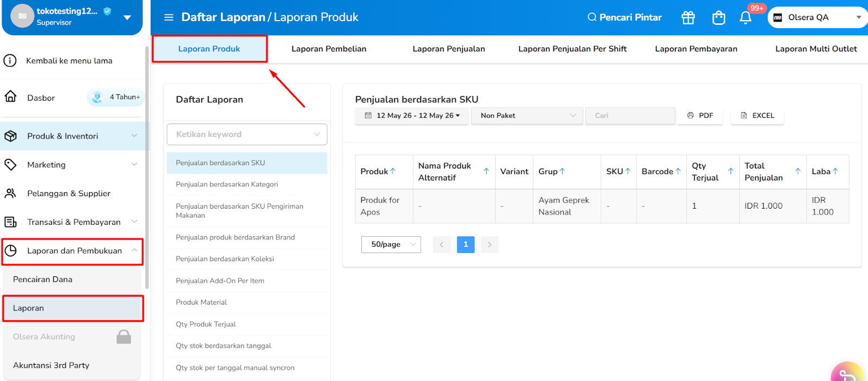The width and height of the screenshot is (868, 381).
Task: Expand the Olsera QA outlet selector
Action: click(818, 17)
